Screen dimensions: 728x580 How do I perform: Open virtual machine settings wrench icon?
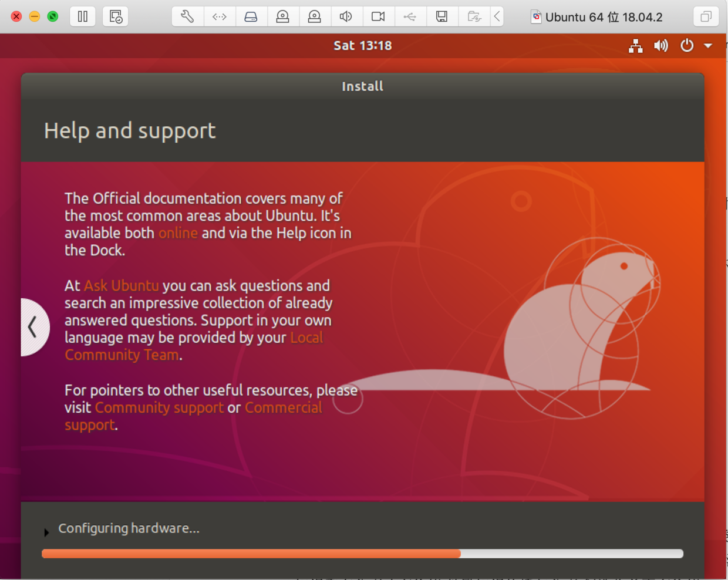point(187,16)
